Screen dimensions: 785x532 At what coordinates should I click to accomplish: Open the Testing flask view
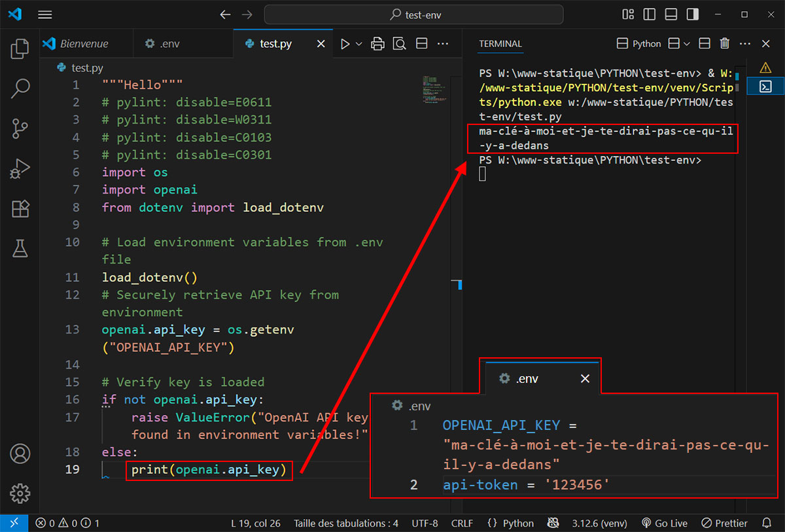(x=20, y=248)
